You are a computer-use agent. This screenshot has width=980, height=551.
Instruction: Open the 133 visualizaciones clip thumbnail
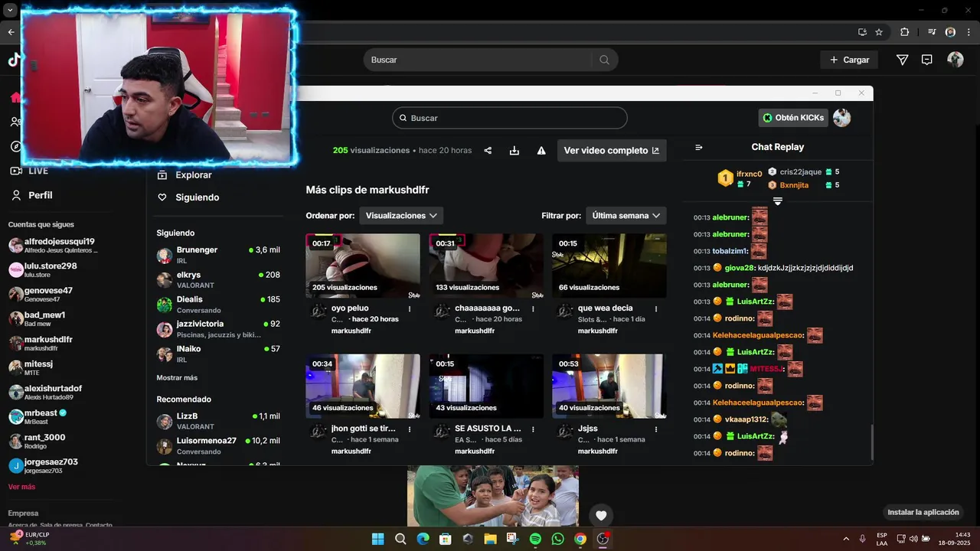pos(486,266)
